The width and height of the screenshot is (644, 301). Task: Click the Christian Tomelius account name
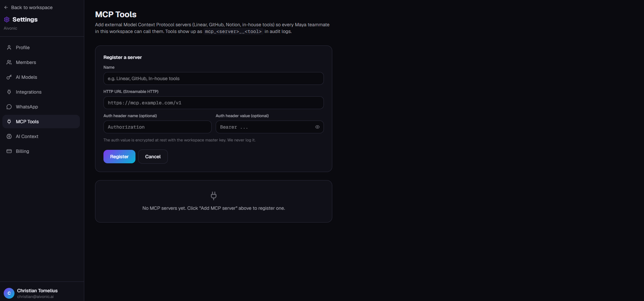coord(37,291)
